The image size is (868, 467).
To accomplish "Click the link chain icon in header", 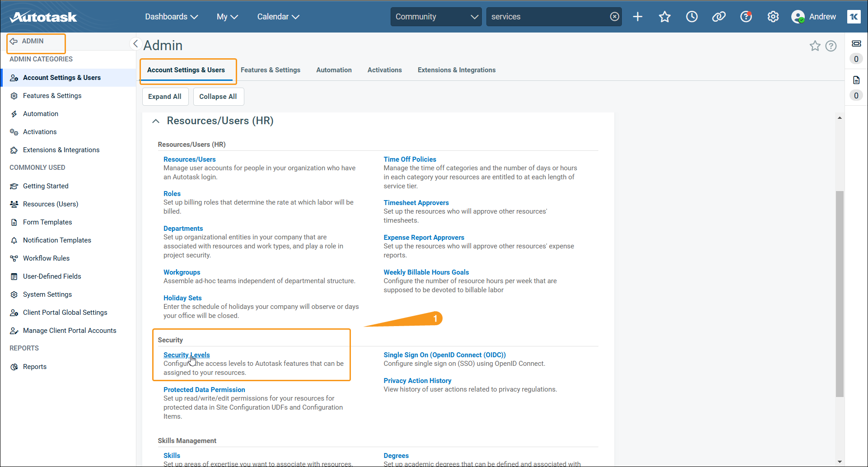I will coord(719,17).
